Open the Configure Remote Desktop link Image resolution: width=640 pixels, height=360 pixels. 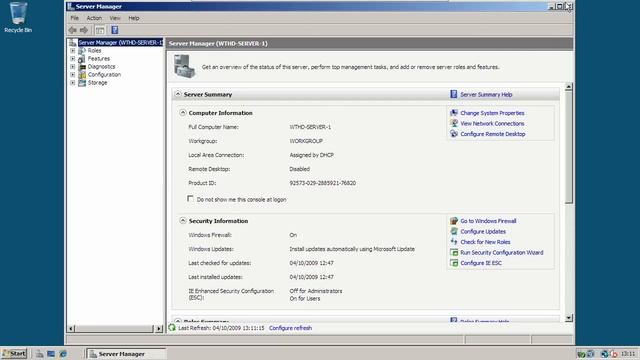(493, 134)
